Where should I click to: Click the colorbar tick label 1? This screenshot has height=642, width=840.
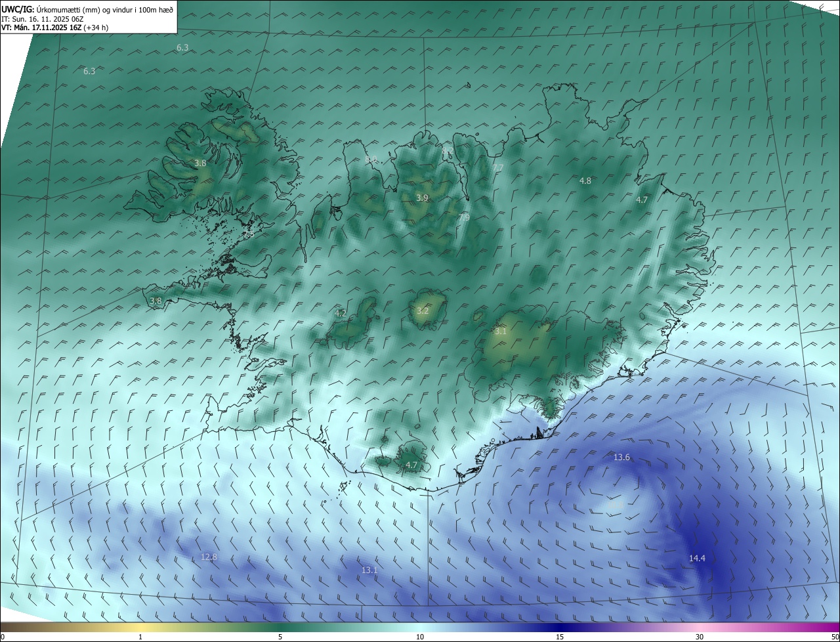[x=140, y=637]
